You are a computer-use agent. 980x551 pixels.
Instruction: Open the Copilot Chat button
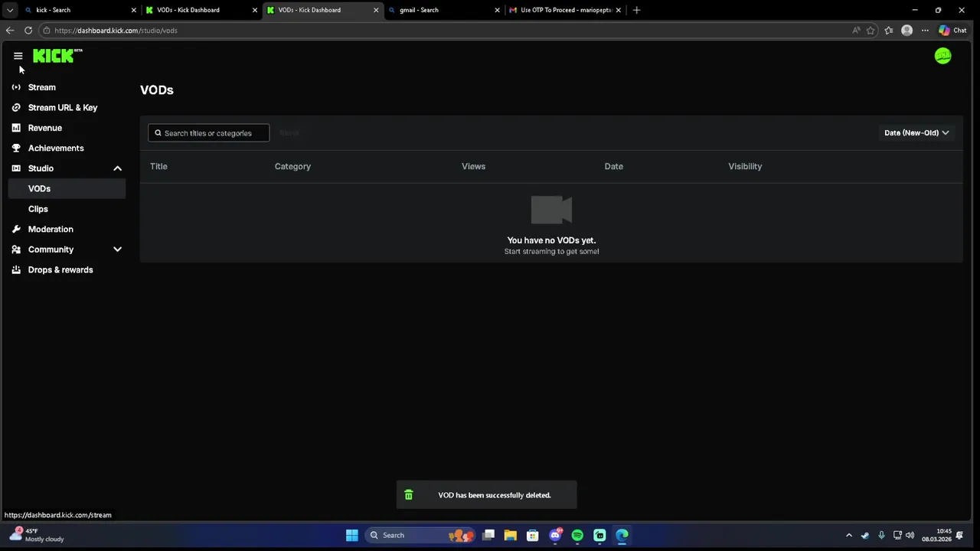953,31
